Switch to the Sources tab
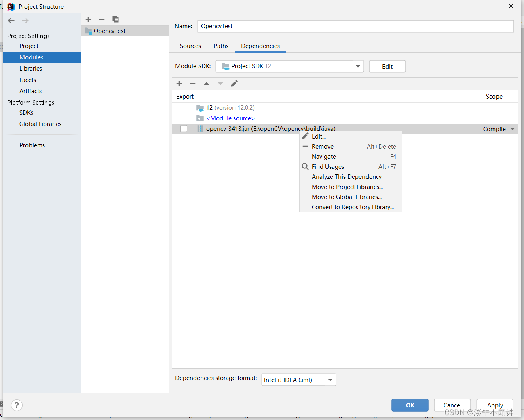This screenshot has width=524, height=420. 190,46
